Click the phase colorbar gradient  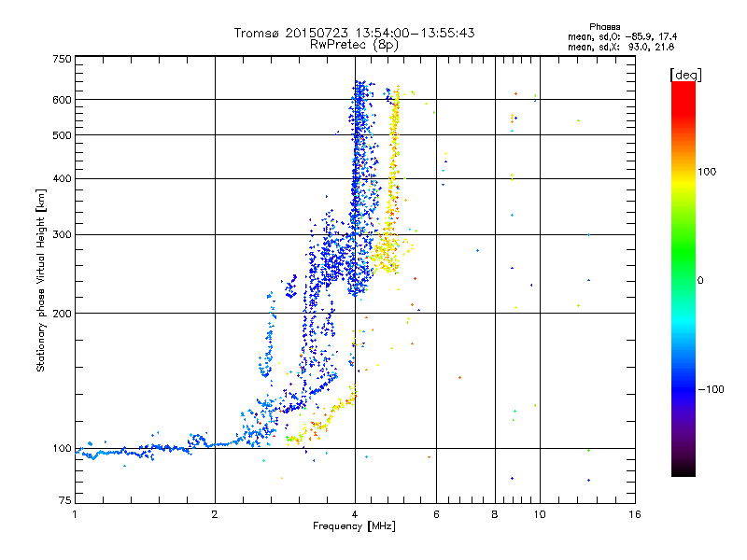point(684,278)
